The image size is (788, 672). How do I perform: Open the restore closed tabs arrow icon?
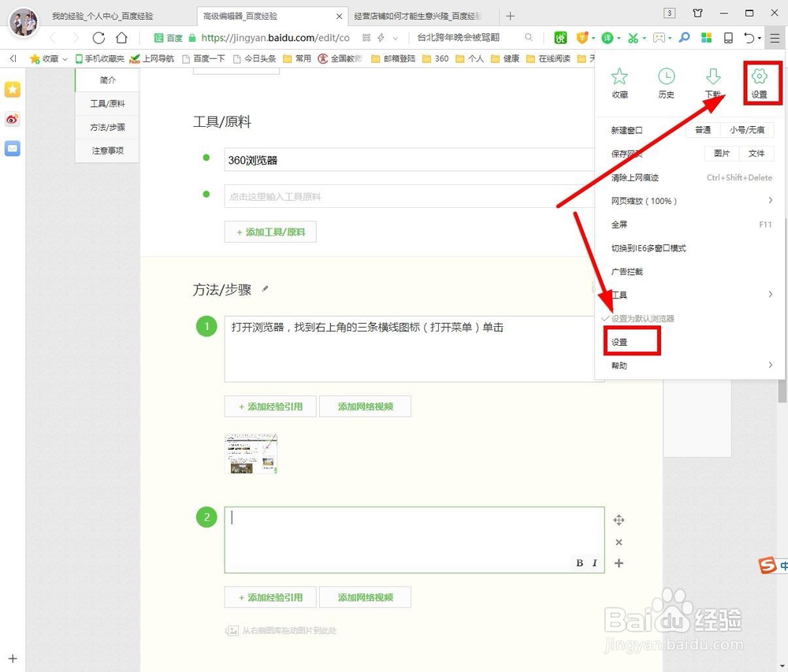tap(750, 37)
